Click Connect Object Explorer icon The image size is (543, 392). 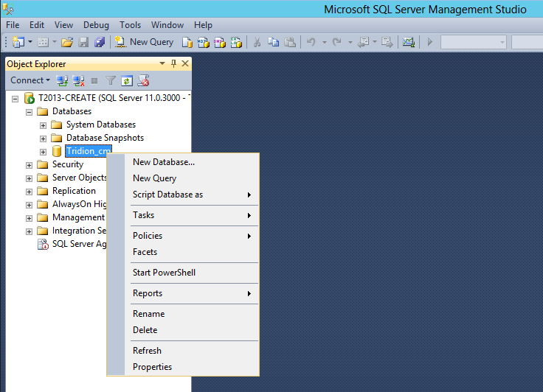coord(63,80)
